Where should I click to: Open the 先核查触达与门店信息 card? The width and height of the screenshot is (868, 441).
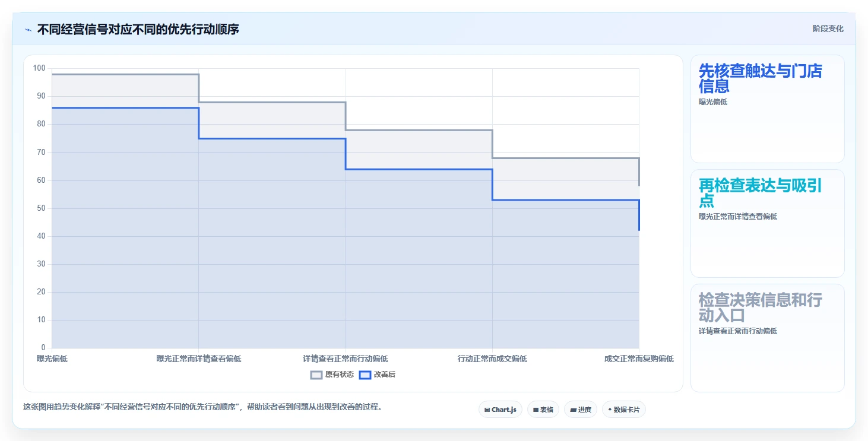click(768, 109)
